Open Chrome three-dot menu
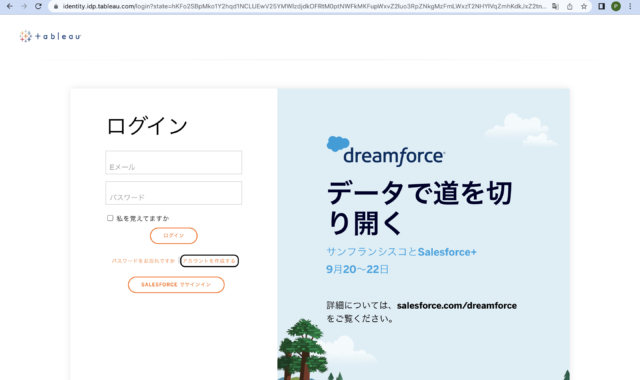 point(630,6)
